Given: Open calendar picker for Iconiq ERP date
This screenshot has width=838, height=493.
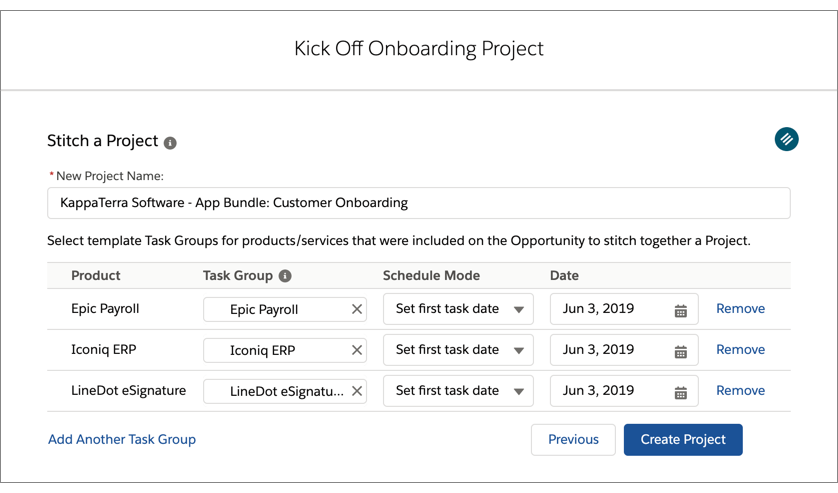Looking at the screenshot, I should coord(680,351).
